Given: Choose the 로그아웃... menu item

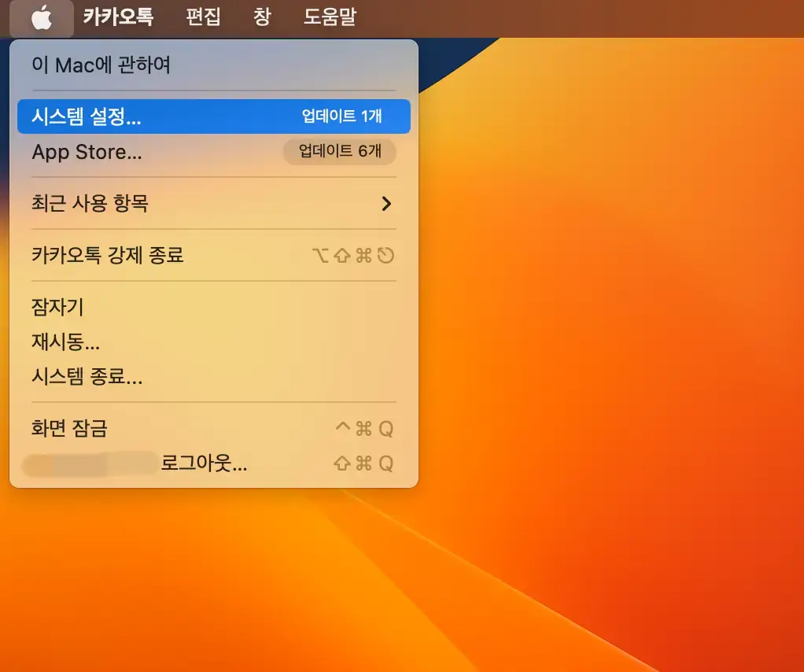Looking at the screenshot, I should point(214,463).
